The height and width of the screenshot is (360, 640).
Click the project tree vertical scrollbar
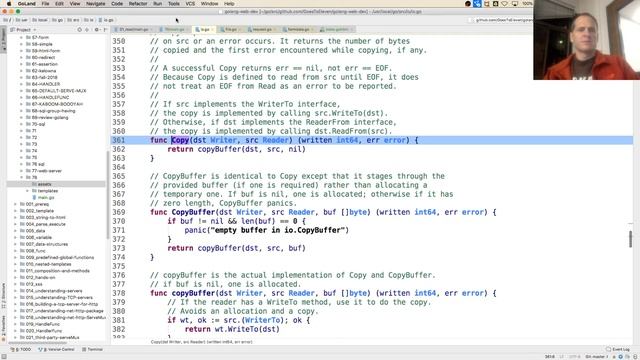point(107,194)
